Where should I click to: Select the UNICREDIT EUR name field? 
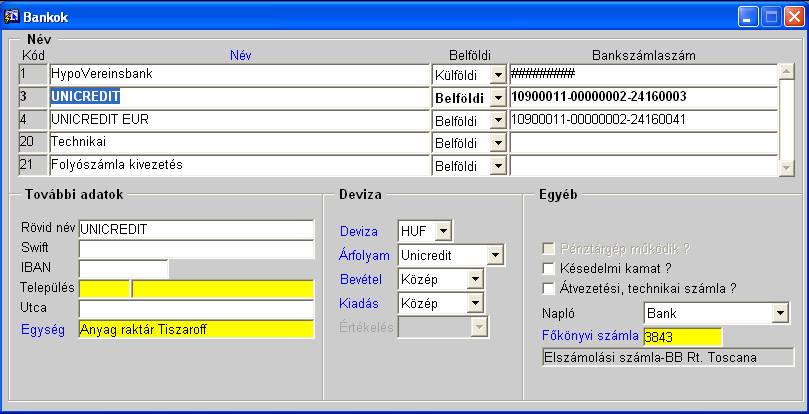(x=239, y=120)
